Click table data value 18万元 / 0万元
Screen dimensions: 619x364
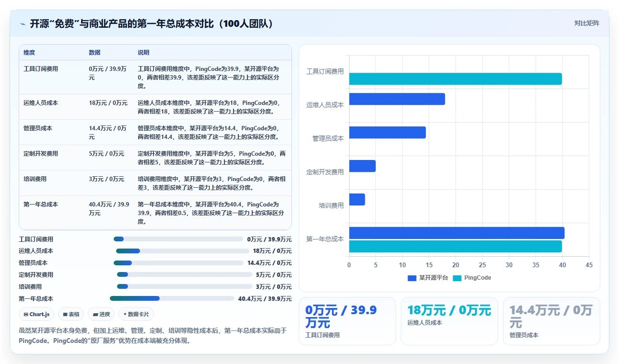tap(108, 102)
